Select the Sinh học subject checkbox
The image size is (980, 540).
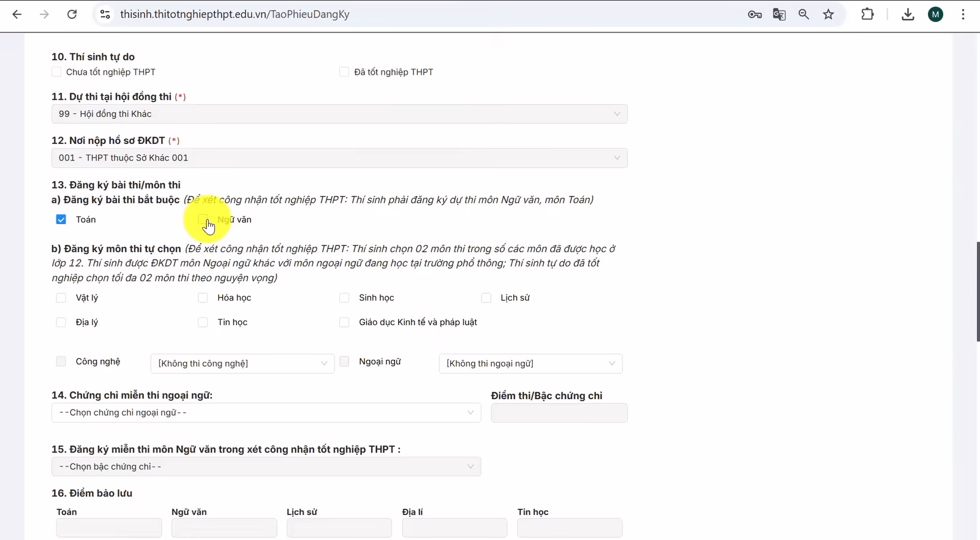pyautogui.click(x=344, y=298)
